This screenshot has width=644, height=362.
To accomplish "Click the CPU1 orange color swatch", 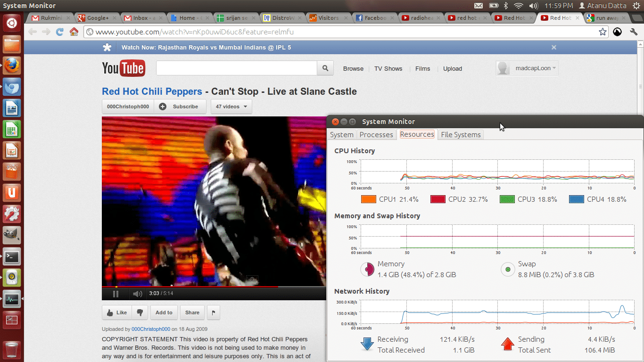I will pyautogui.click(x=368, y=199).
